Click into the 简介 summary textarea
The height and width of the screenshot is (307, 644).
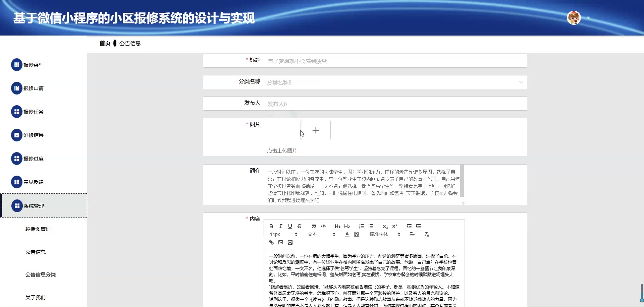coord(363,184)
